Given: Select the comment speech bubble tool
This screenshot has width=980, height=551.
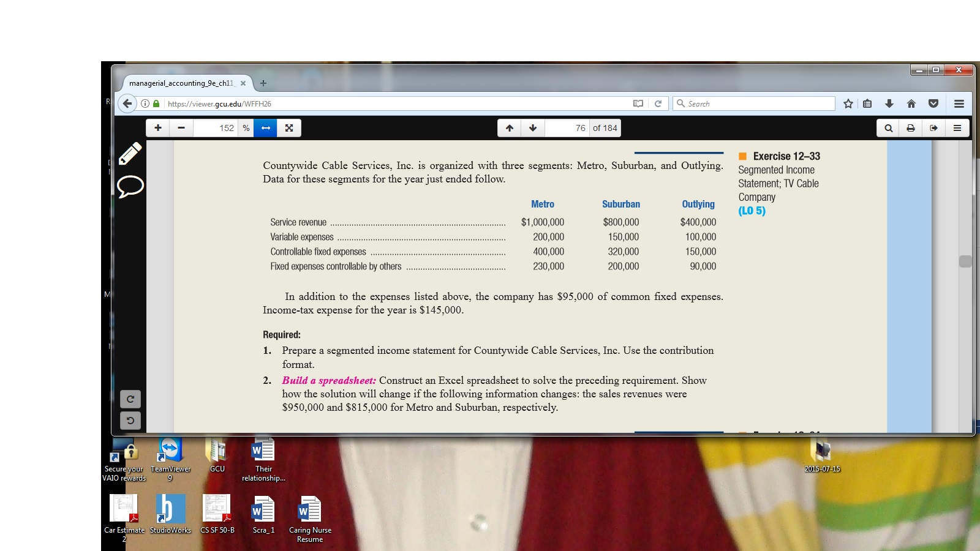Looking at the screenshot, I should click(130, 186).
